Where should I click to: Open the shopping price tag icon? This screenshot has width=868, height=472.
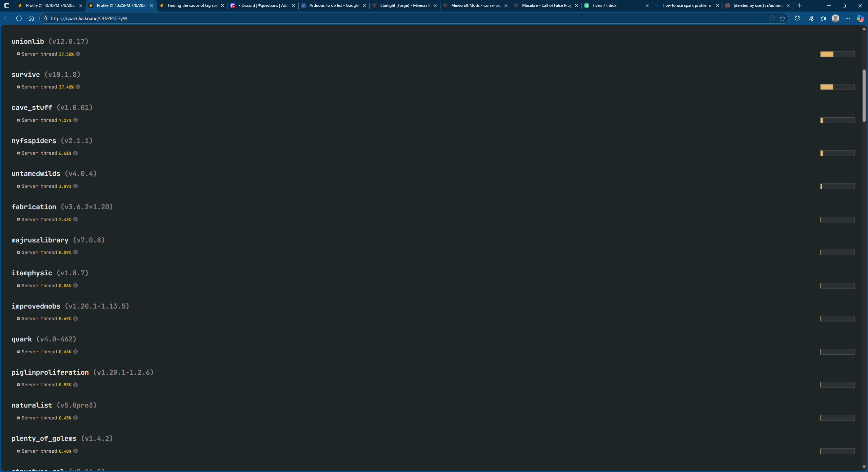pos(772,18)
